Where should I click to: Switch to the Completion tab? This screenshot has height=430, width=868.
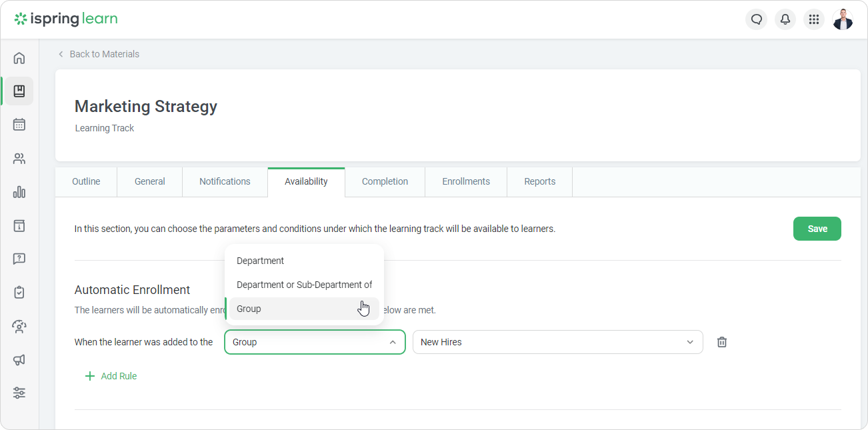(x=385, y=181)
